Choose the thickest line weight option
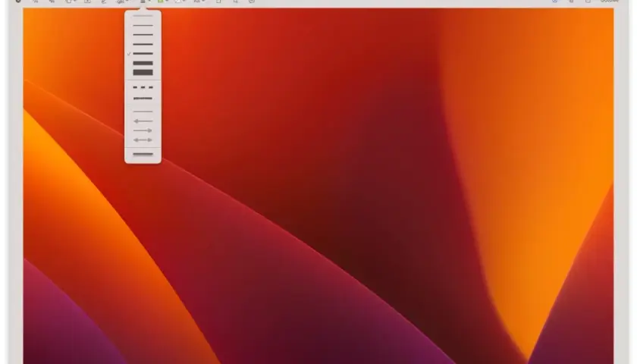637x364 pixels. pyautogui.click(x=143, y=73)
